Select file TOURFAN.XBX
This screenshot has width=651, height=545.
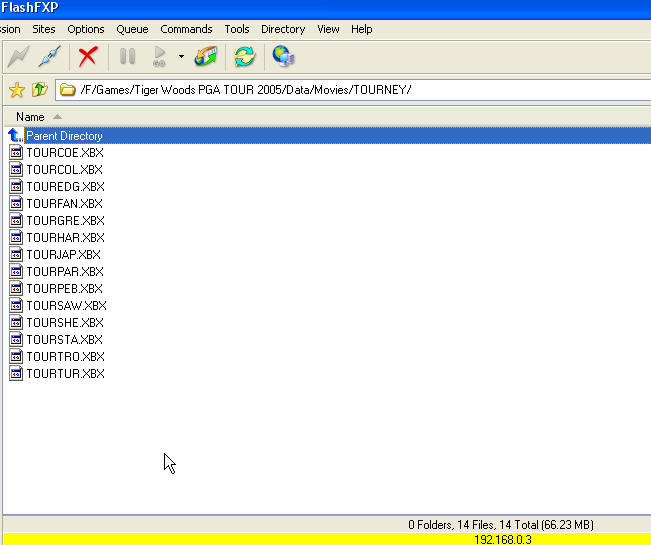pos(64,204)
